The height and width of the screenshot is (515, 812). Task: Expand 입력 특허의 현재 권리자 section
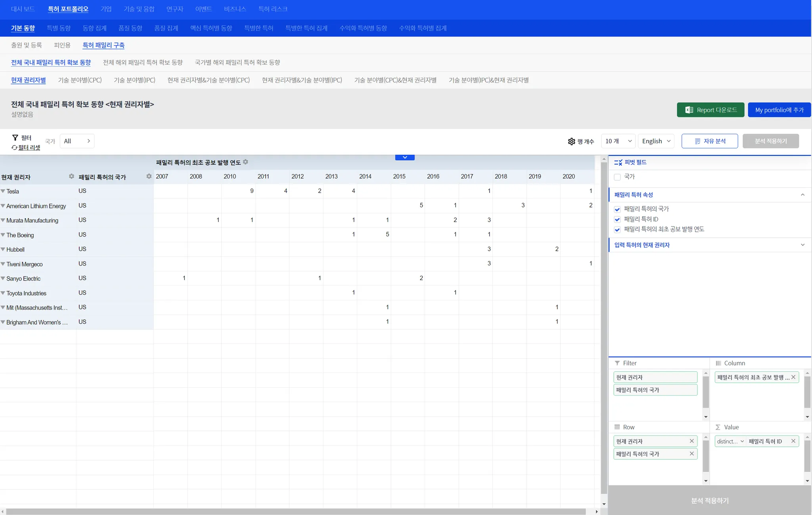pos(802,245)
